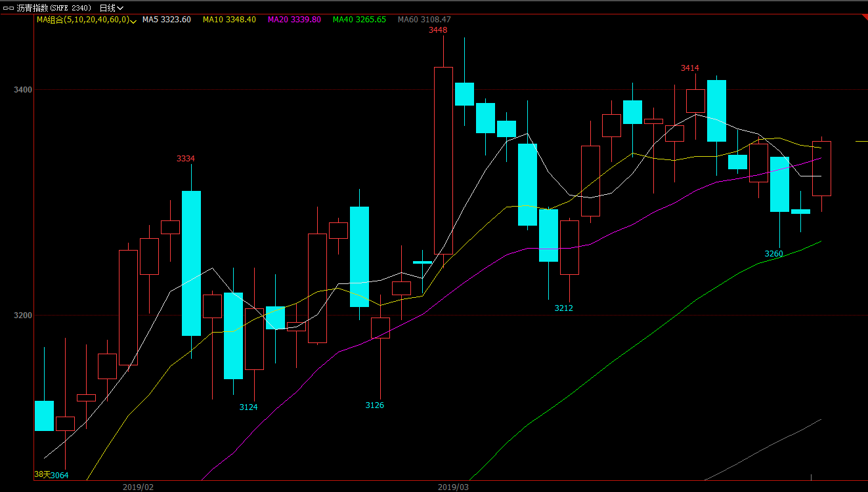Select the MA20 3339.80 indicator label

(x=294, y=20)
